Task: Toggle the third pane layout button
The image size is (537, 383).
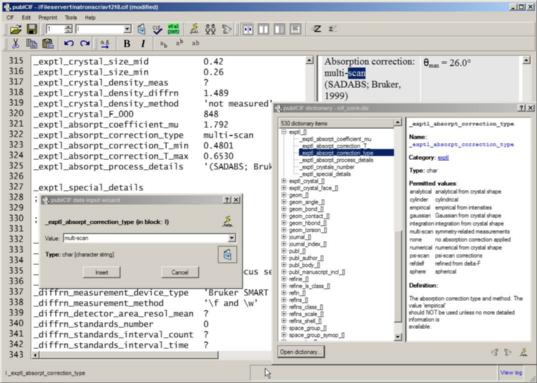Action: (x=279, y=29)
